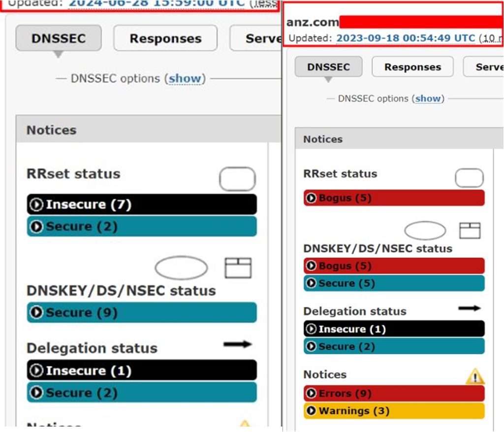This screenshot has height=432, width=504.
Task: Click the RRset rounded-rectangle icon in the anz.com panel
Action: pyautogui.click(x=469, y=178)
